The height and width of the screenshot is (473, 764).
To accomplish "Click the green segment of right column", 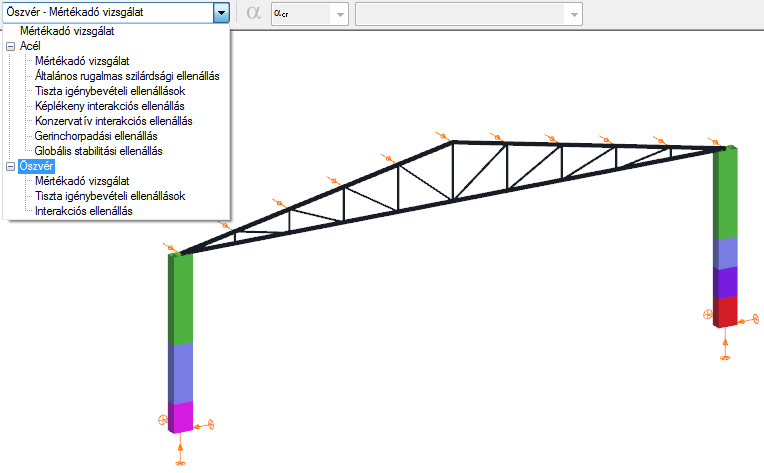I will (x=725, y=193).
